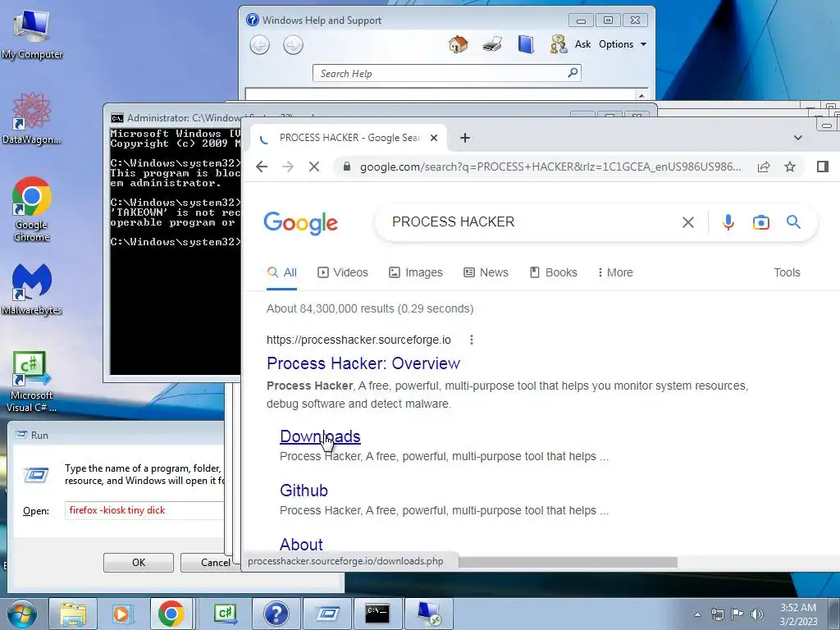Switch to Help and Support taskbar button
Screen dimensions: 840x630
pyautogui.click(x=276, y=614)
